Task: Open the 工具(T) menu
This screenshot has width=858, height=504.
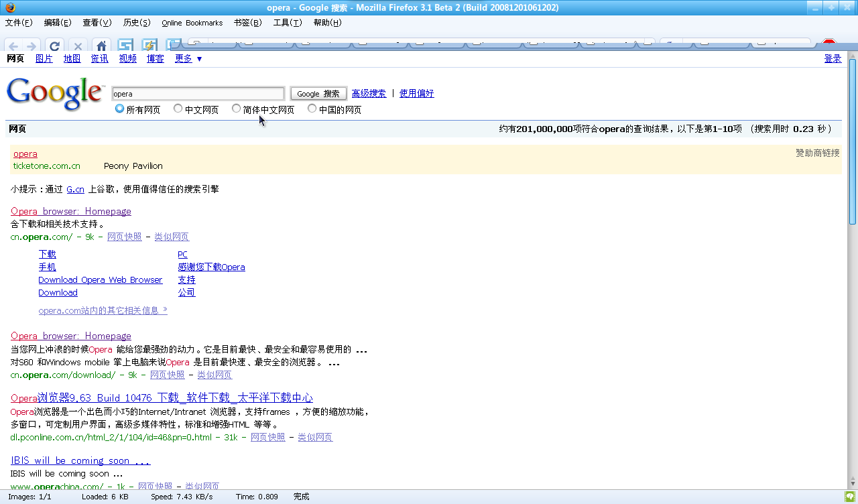Action: [287, 23]
